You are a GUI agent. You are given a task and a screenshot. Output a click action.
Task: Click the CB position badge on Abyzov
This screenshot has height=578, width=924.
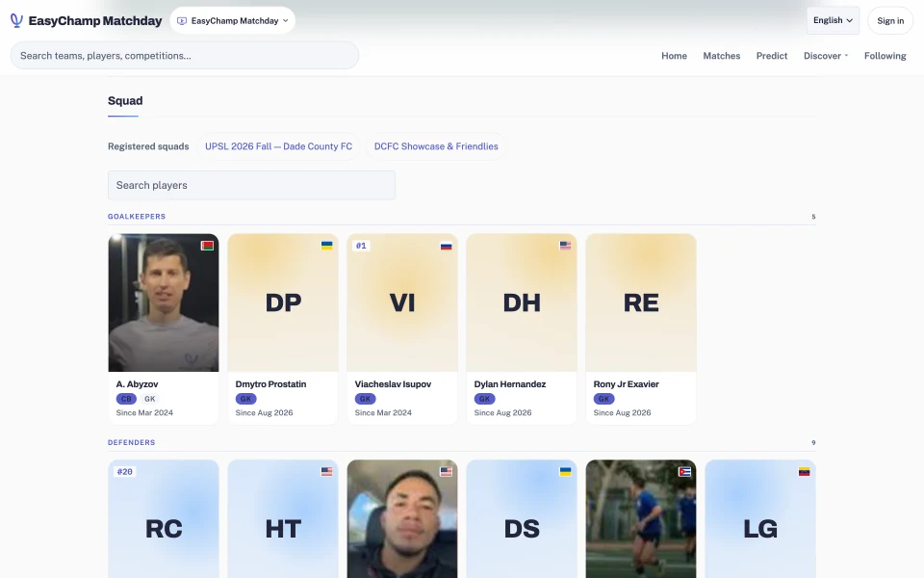click(x=126, y=399)
